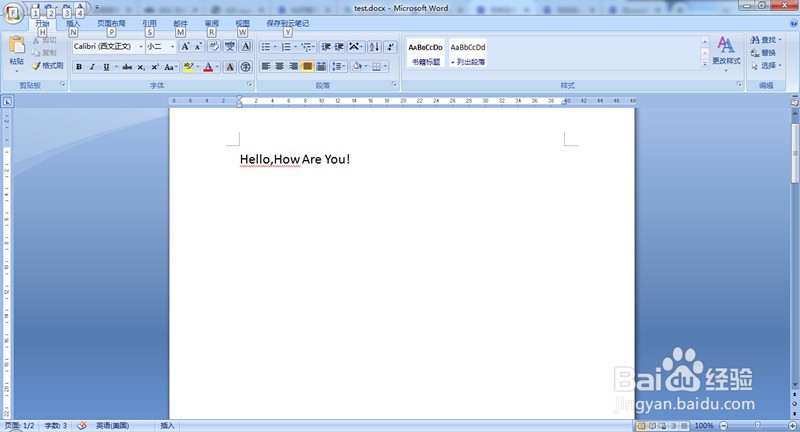Switch to Full Screen Reading view button
Screen dimensions: 800x432
click(652, 425)
